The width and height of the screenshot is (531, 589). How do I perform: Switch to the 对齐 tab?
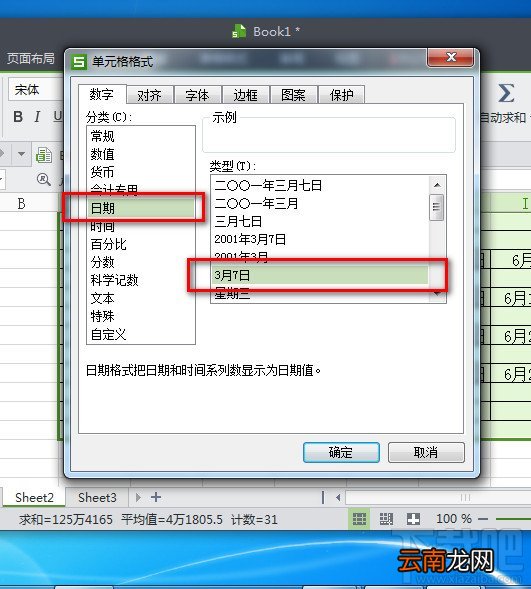click(x=149, y=95)
